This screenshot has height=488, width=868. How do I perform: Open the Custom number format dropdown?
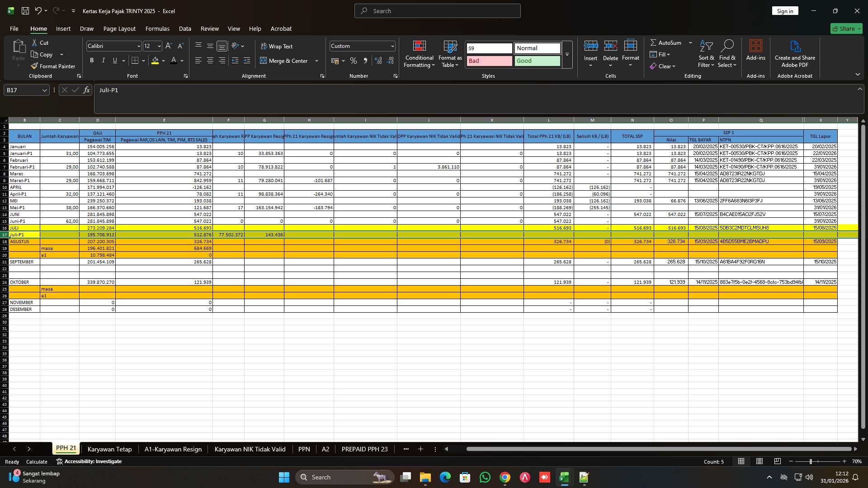[392, 46]
